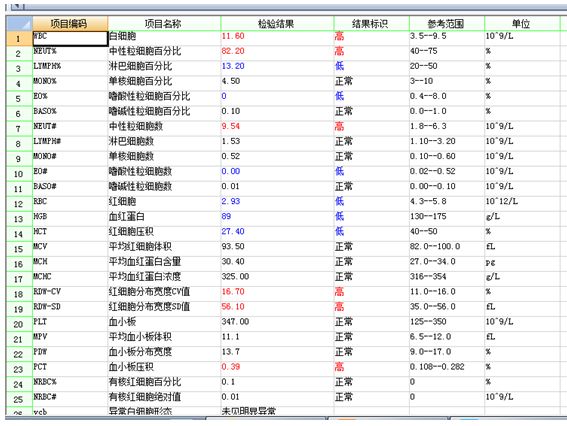Select the 结果标识 column header
567x426 pixels.
click(371, 24)
